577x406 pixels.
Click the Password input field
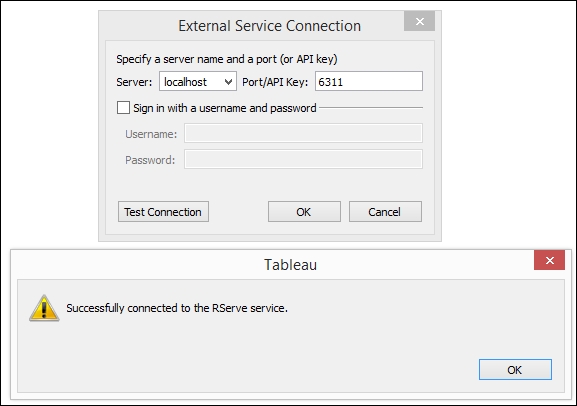pos(303,159)
